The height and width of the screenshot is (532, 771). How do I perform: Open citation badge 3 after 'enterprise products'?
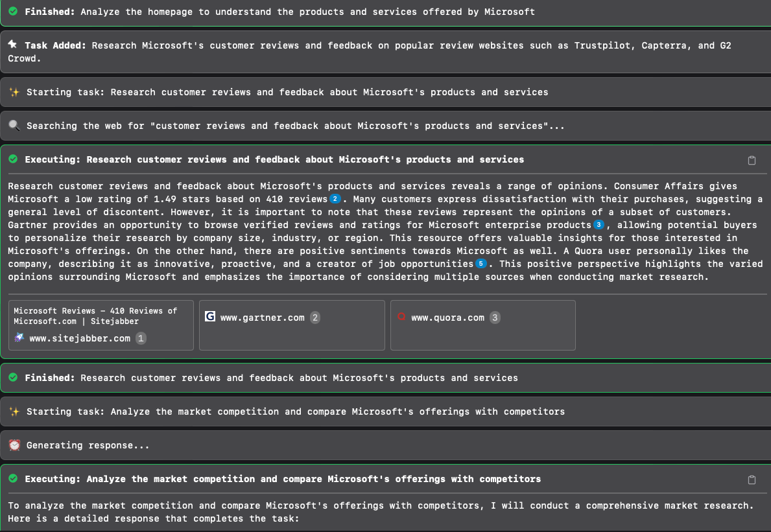[599, 224]
